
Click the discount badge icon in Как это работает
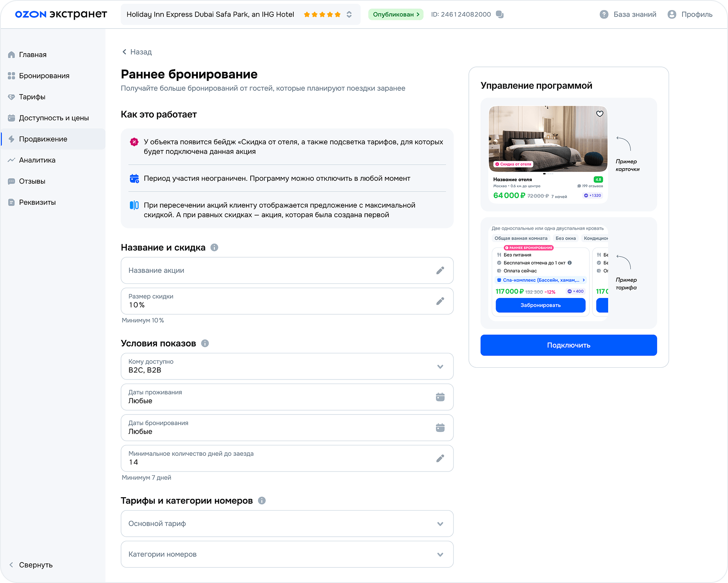click(x=134, y=142)
